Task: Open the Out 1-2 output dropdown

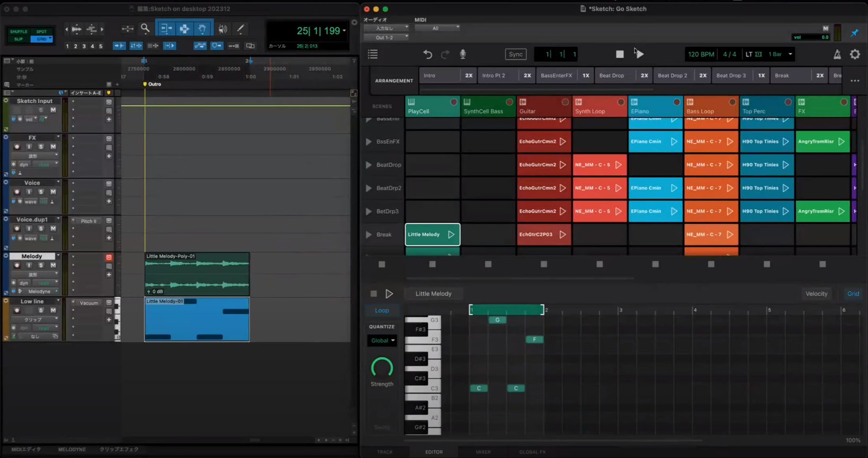Action: coord(386,37)
